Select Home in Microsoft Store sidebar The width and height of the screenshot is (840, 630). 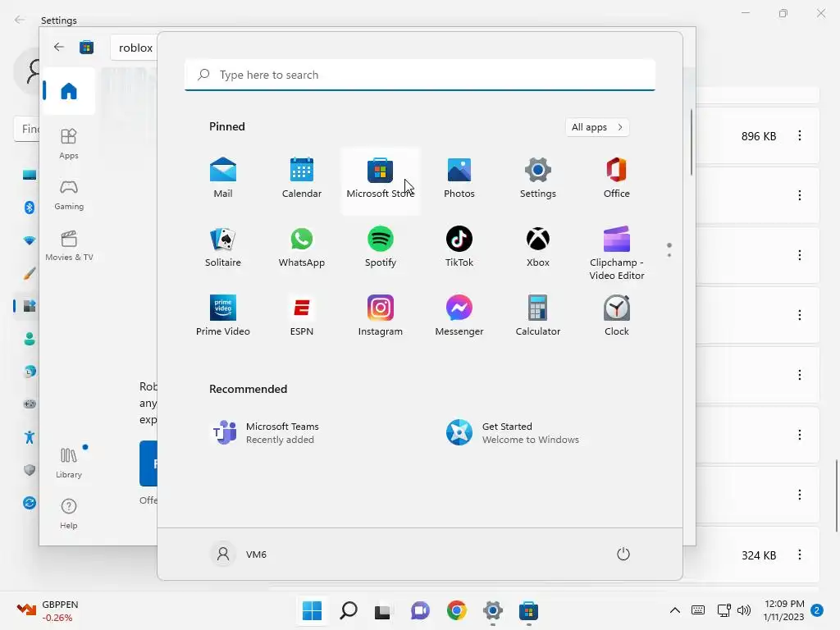[x=69, y=91]
